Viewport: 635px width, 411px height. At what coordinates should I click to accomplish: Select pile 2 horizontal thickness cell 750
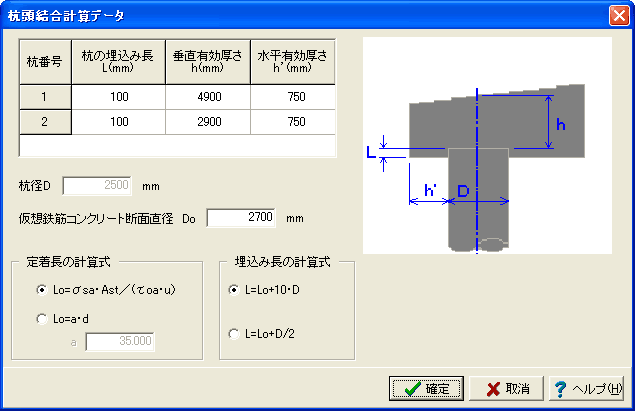293,122
